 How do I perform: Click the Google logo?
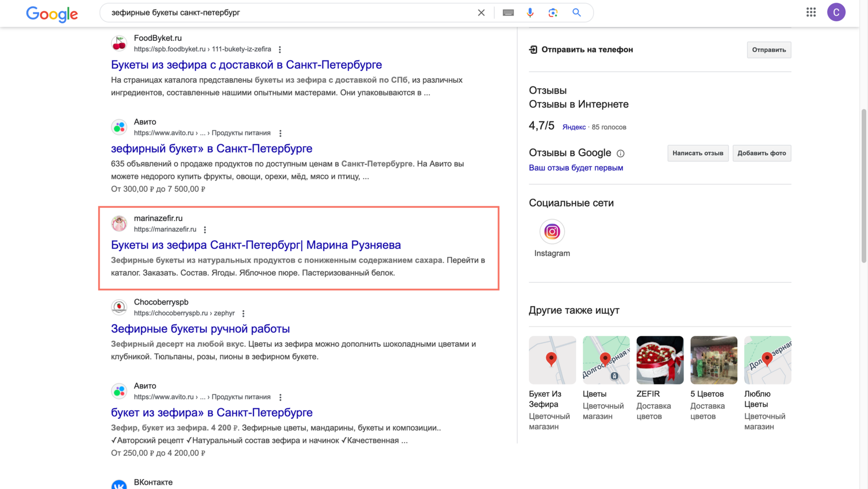(52, 14)
